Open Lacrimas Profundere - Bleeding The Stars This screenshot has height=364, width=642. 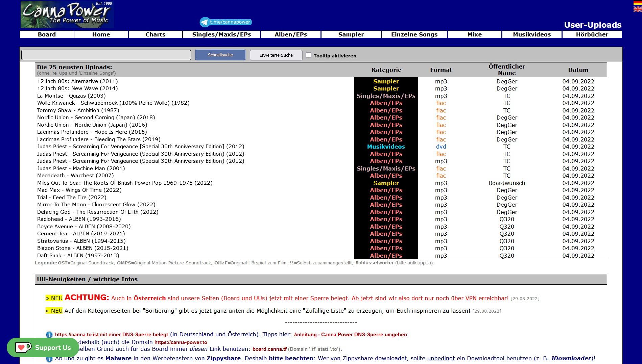tap(99, 139)
